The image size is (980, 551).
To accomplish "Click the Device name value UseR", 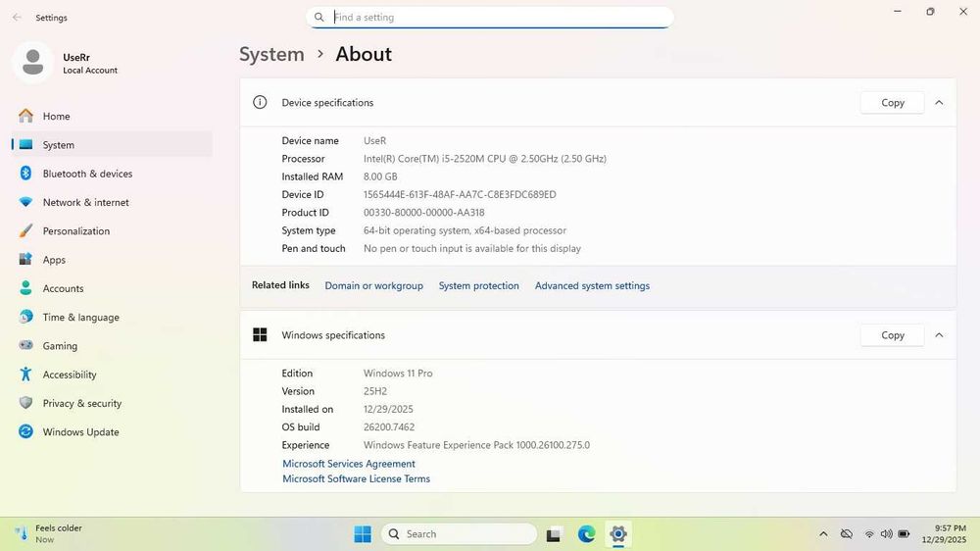I will (374, 141).
